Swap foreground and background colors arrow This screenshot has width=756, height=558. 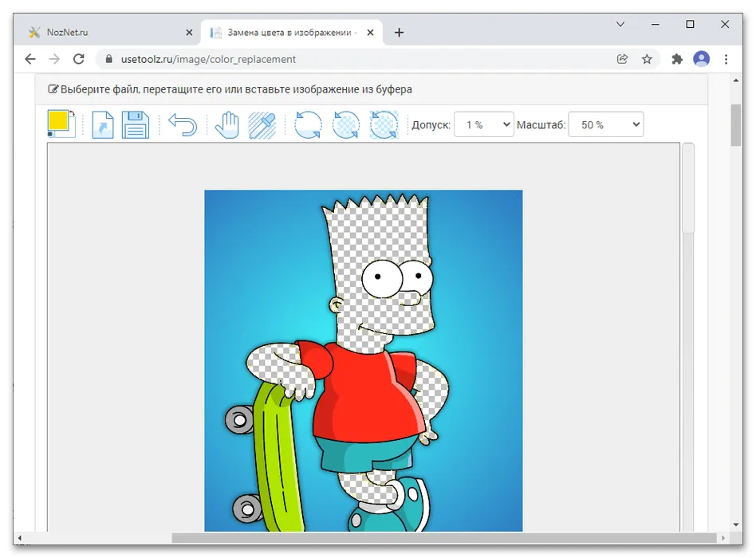[x=73, y=113]
